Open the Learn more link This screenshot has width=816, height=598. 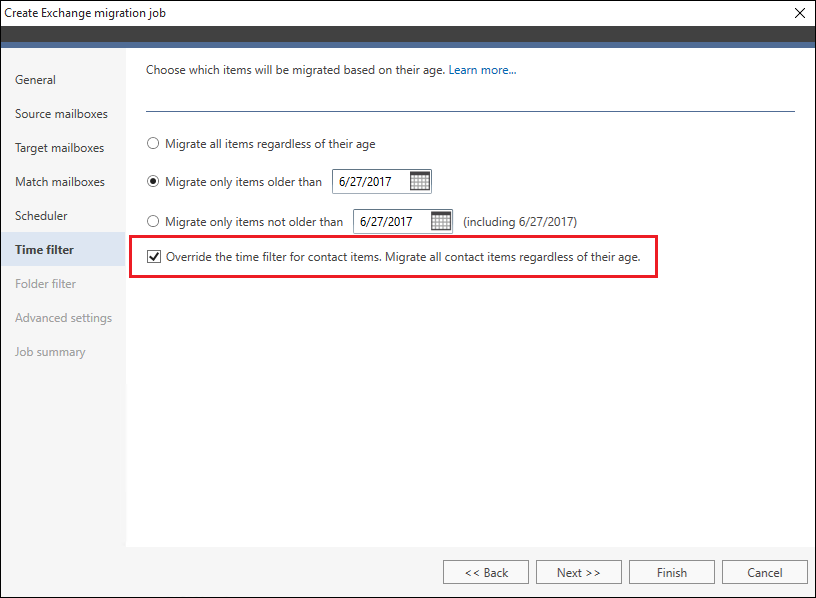pos(482,70)
